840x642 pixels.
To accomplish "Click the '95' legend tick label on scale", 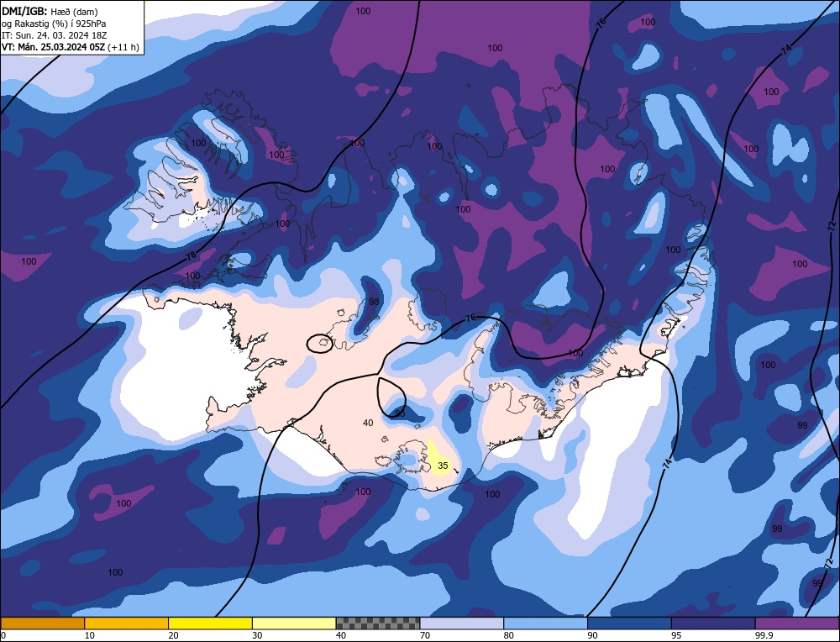I will coord(676,635).
